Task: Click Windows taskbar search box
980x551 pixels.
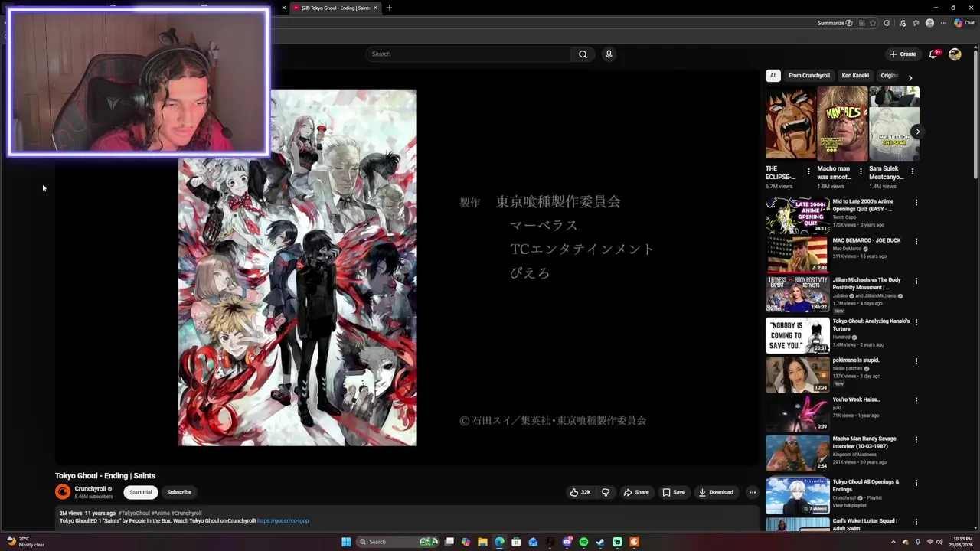Action: [399, 542]
